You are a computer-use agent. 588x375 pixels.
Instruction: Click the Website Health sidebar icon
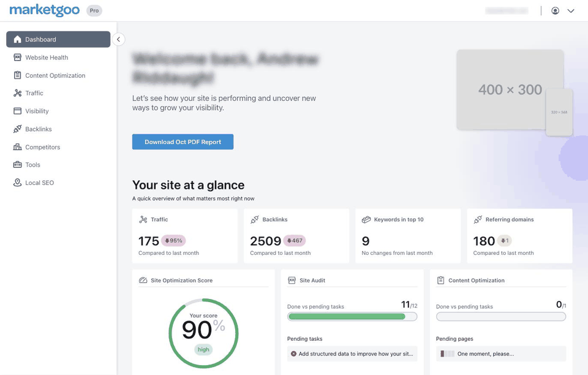point(17,58)
